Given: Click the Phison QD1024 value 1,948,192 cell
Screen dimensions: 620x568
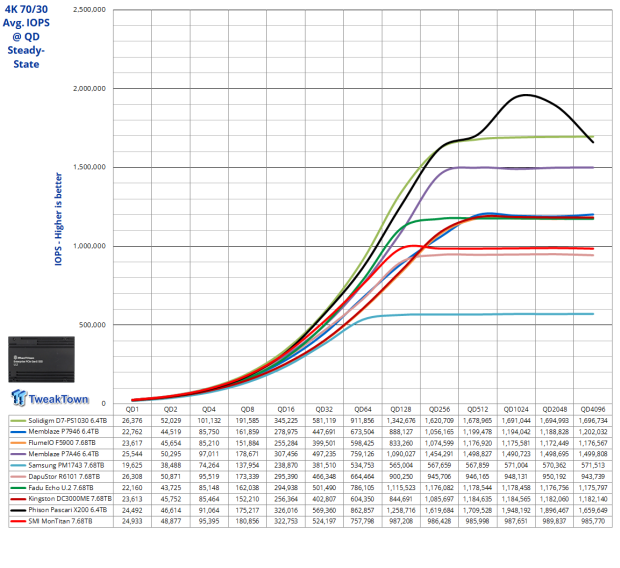Looking at the screenshot, I should coord(516,510).
